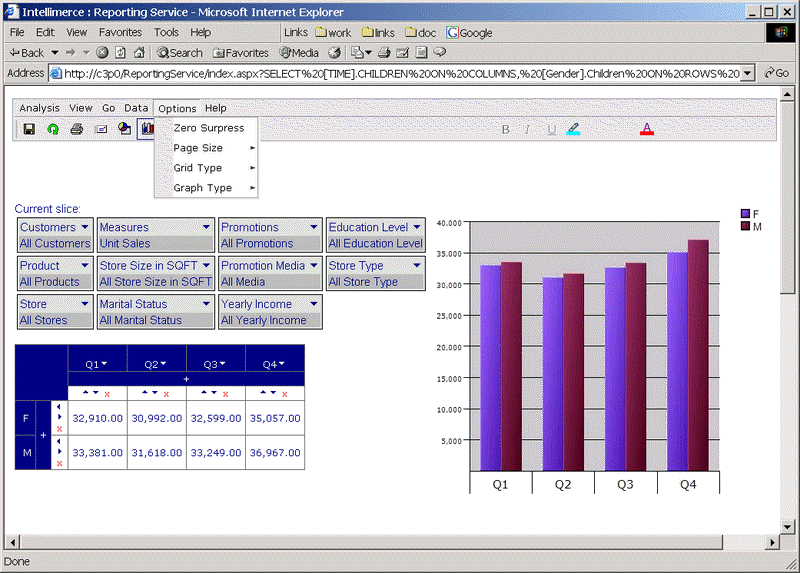
Task: Expand the Store Size in SQFT dropdown
Action: [206, 265]
